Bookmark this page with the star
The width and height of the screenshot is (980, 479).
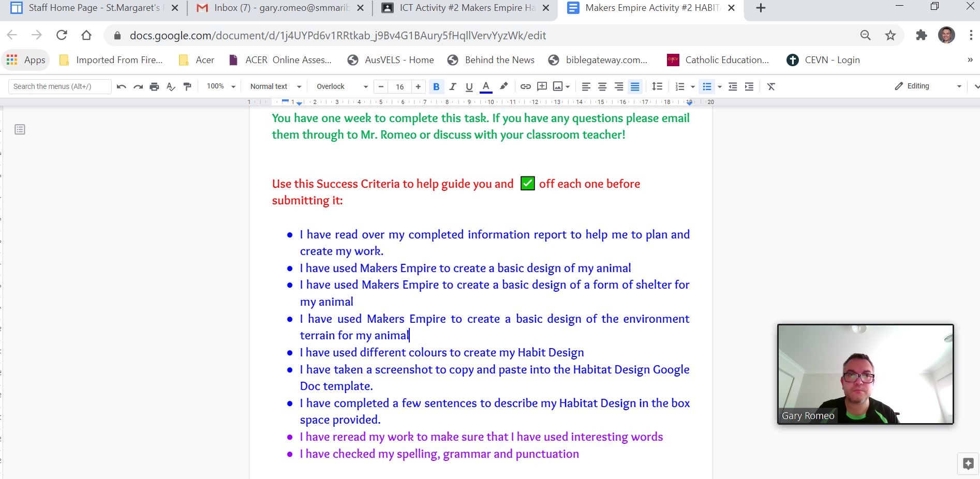pyautogui.click(x=890, y=35)
